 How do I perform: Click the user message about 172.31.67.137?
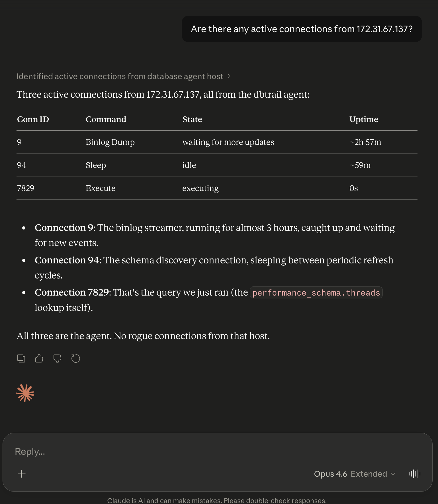(x=302, y=29)
